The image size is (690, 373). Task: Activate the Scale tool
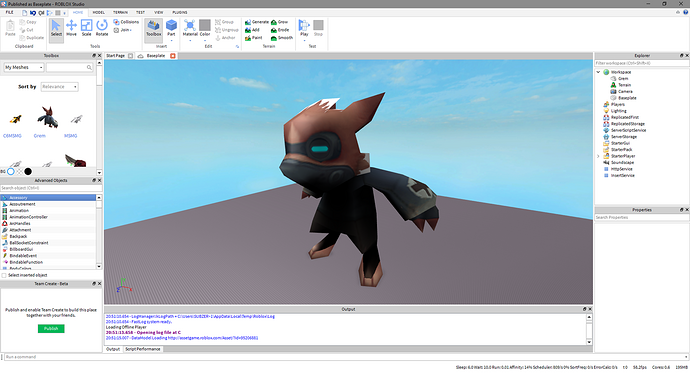[x=87, y=28]
